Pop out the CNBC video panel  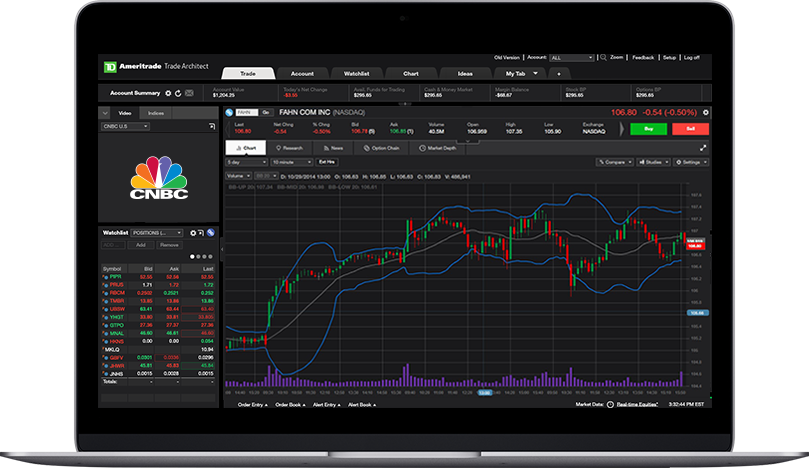point(212,126)
